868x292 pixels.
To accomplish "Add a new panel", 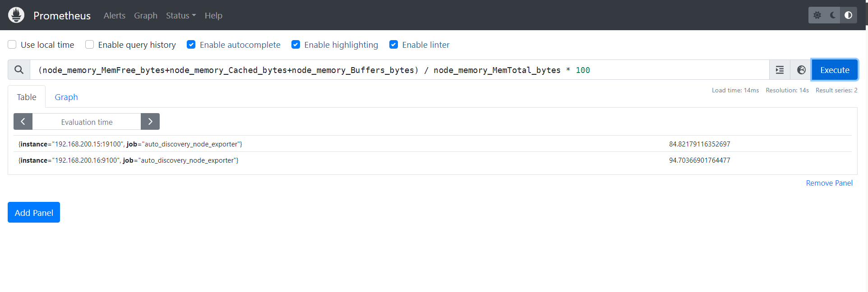I will pyautogui.click(x=34, y=212).
